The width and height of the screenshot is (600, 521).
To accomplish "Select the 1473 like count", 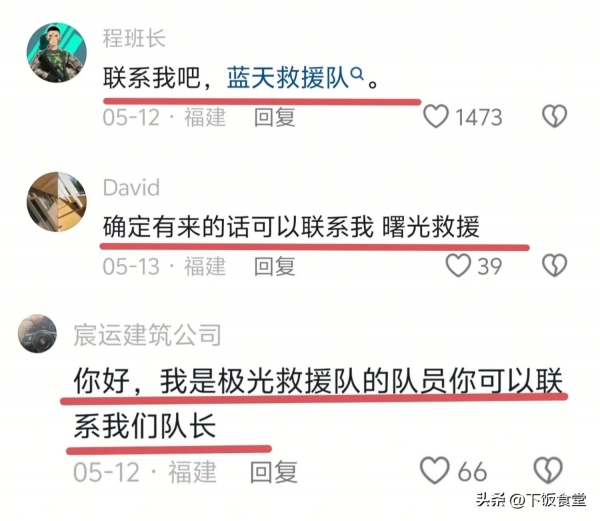I will pyautogui.click(x=478, y=117).
